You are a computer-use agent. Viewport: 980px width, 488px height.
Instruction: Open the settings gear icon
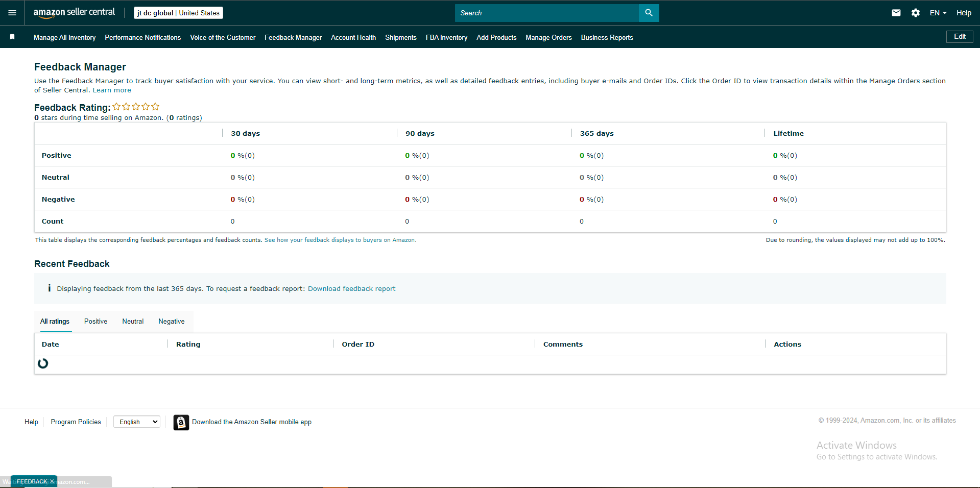(x=916, y=13)
